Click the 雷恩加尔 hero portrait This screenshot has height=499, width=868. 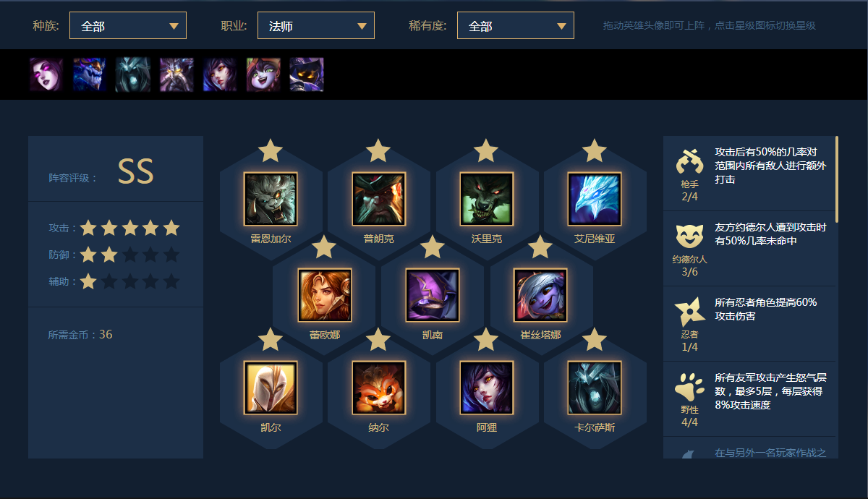(x=271, y=199)
